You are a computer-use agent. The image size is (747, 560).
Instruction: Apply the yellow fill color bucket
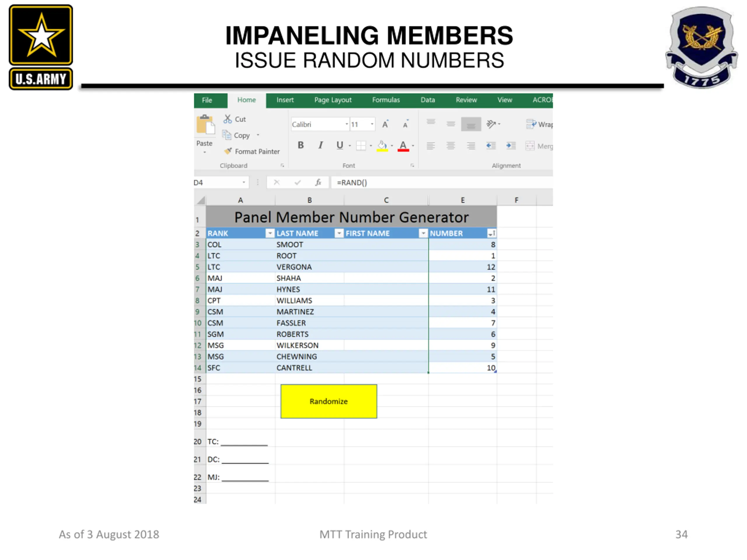click(382, 146)
